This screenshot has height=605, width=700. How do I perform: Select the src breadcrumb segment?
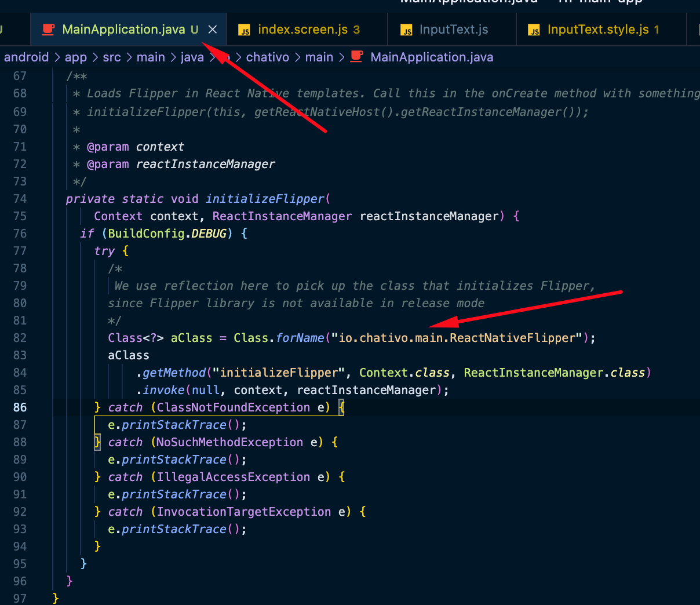[x=112, y=57]
